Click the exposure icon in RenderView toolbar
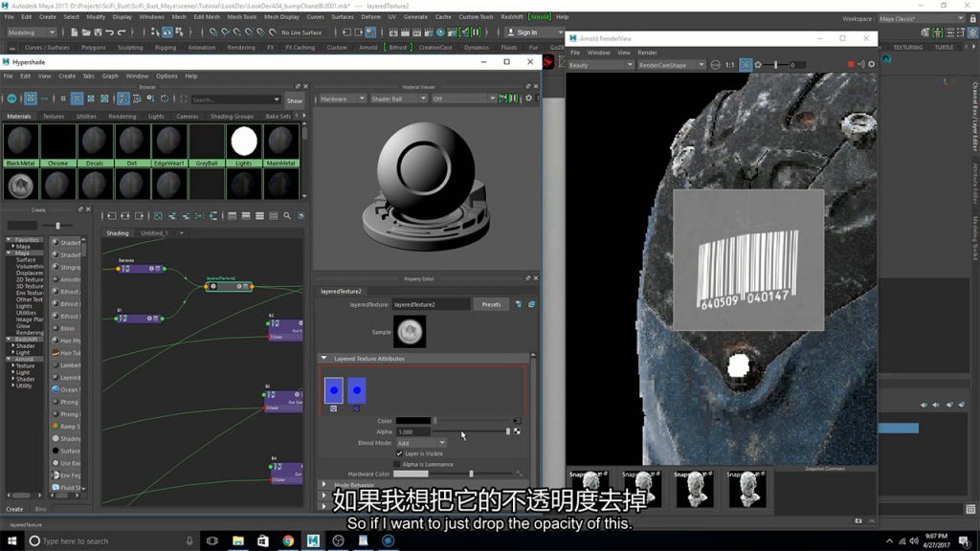Image resolution: width=980 pixels, height=551 pixels. coord(758,65)
